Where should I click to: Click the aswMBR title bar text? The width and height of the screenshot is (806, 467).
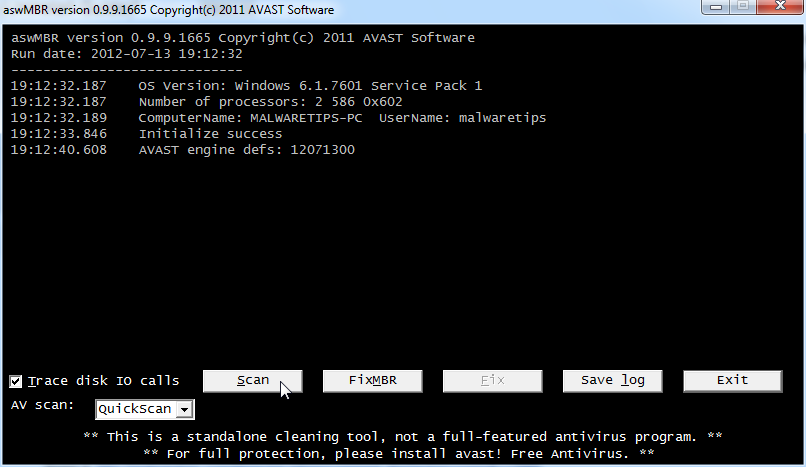click(x=169, y=10)
